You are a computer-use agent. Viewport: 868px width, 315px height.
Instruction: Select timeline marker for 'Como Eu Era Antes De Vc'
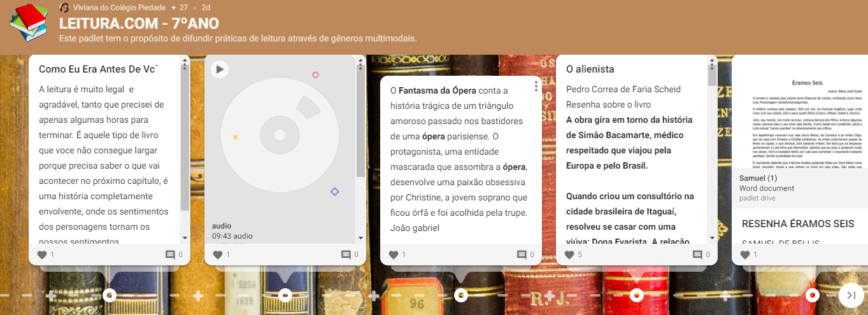click(110, 295)
